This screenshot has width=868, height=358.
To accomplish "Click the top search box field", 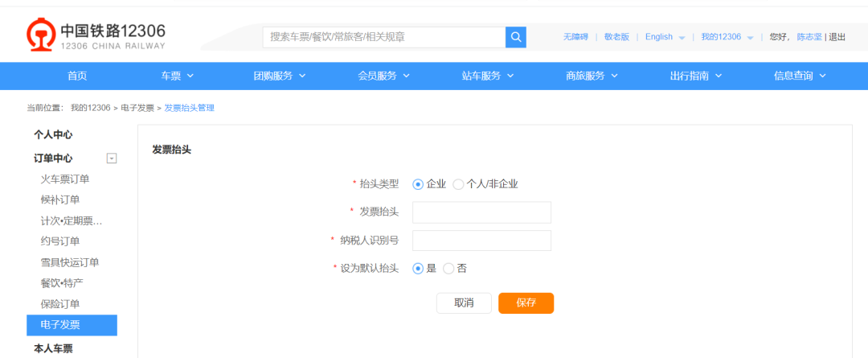I will (x=384, y=37).
